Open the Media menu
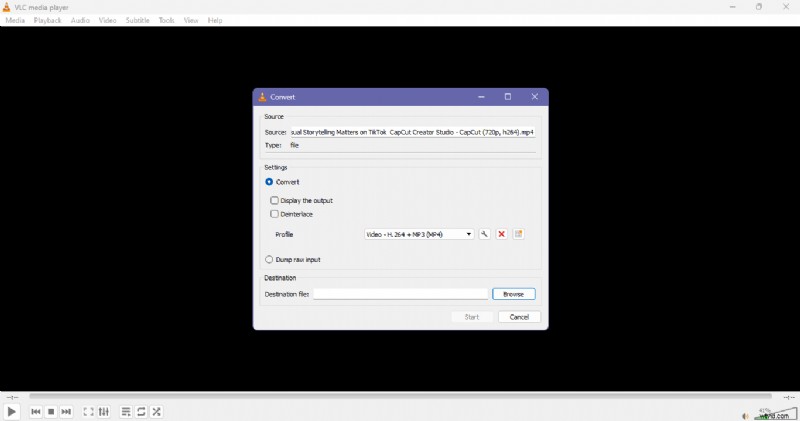The image size is (800, 421). pyautogui.click(x=15, y=20)
